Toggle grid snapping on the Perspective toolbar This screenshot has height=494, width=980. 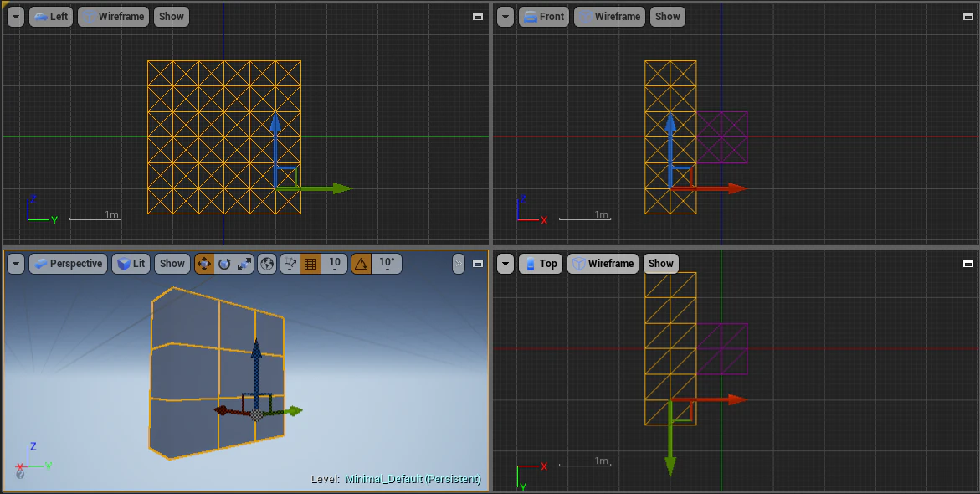(310, 263)
